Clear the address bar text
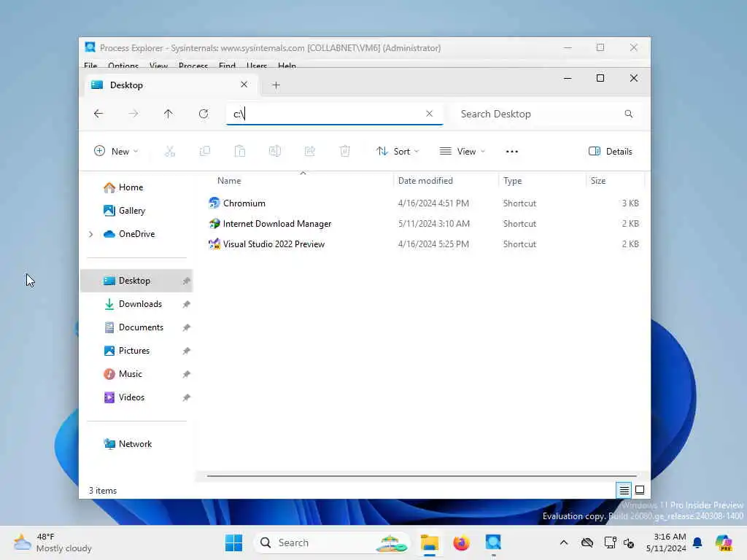This screenshot has width=747, height=560. coord(429,113)
